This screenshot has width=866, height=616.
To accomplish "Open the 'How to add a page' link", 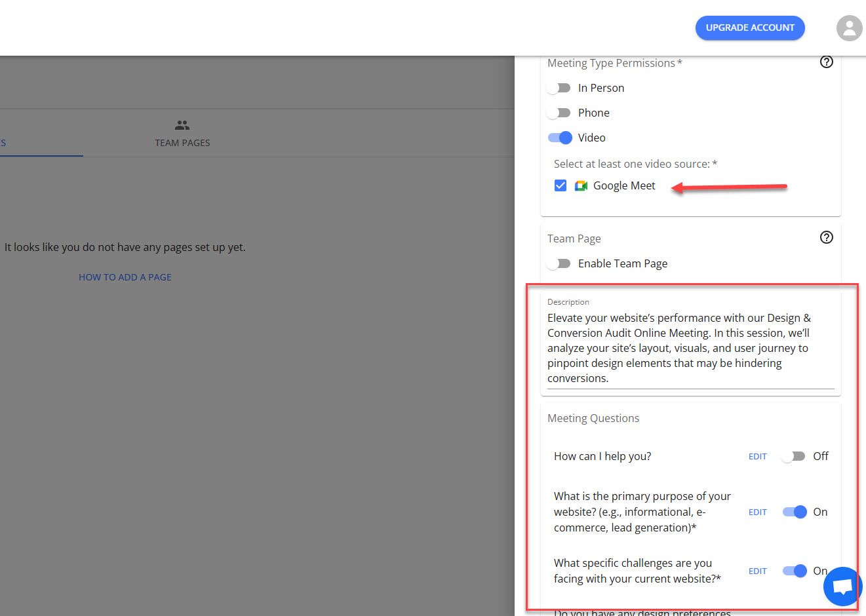I will click(x=125, y=277).
